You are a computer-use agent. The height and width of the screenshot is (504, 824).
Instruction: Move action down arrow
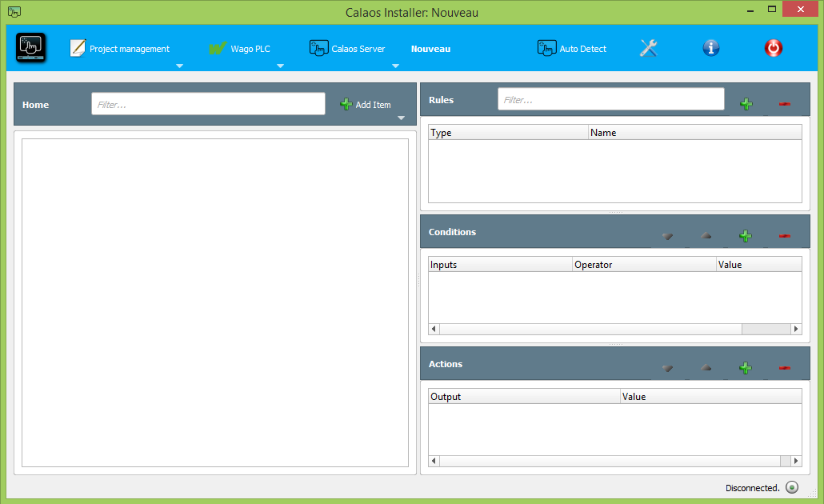pos(667,369)
